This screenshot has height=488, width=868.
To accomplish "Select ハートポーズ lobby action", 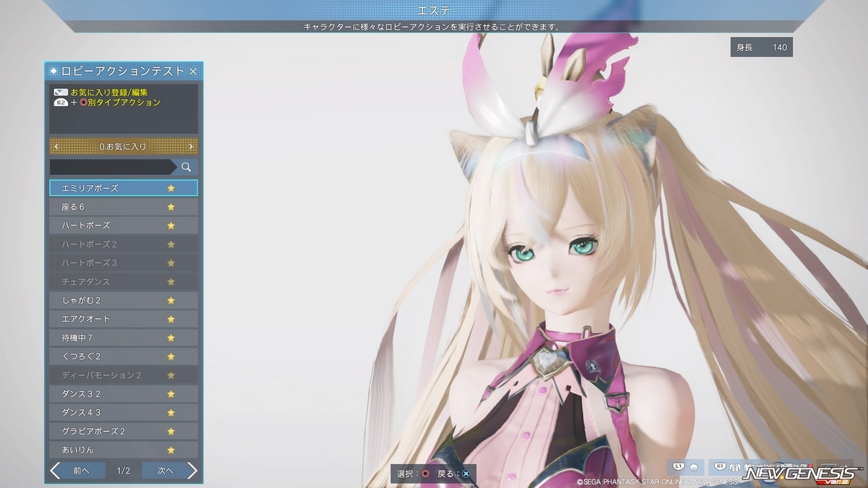I will coord(124,226).
